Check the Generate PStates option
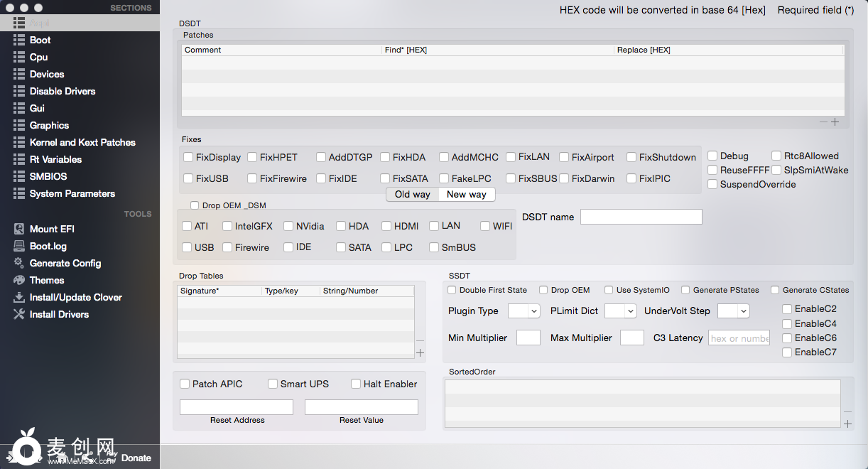 685,290
